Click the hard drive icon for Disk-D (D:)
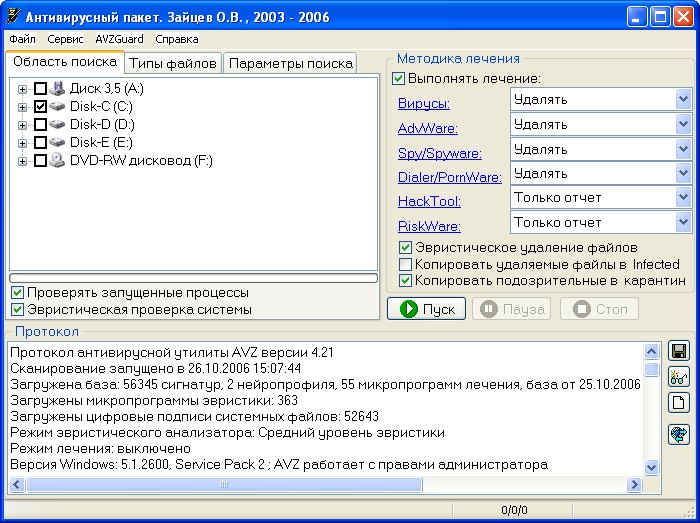The image size is (700, 523). click(57, 124)
